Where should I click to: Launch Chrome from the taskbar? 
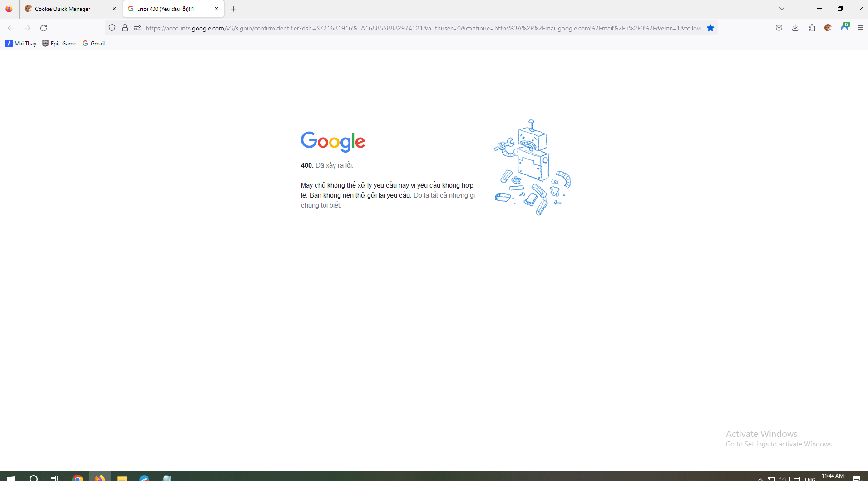pyautogui.click(x=78, y=477)
